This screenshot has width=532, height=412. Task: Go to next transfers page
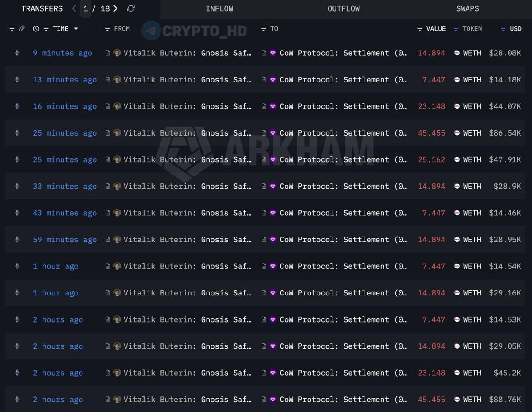click(116, 8)
